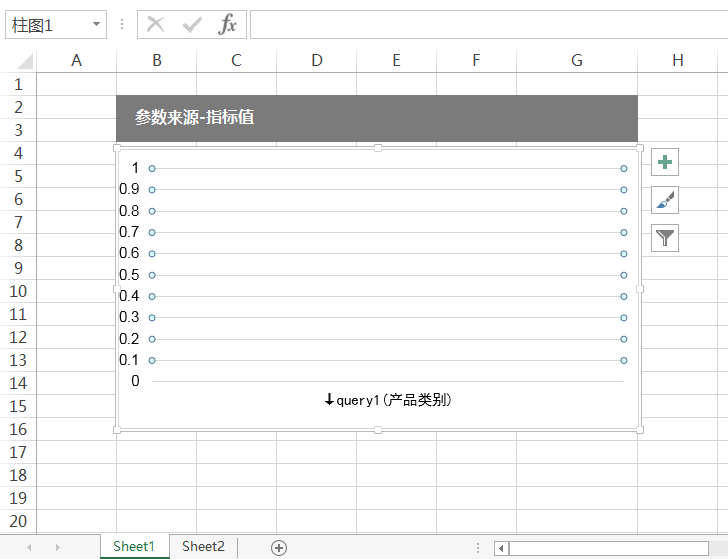Viewport: 728px width, 559px height.
Task: Select row 2 header
Action: click(x=18, y=107)
